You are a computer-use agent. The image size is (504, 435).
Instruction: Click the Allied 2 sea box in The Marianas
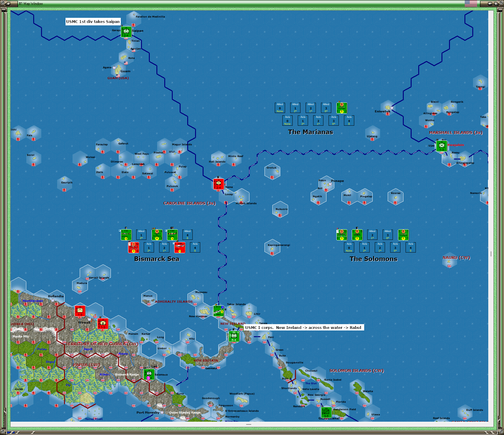coord(311,108)
